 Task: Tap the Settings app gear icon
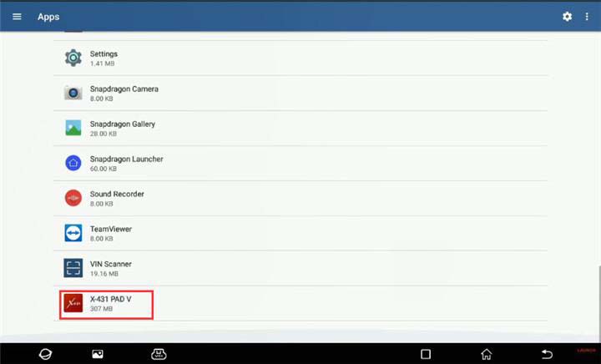(x=73, y=58)
